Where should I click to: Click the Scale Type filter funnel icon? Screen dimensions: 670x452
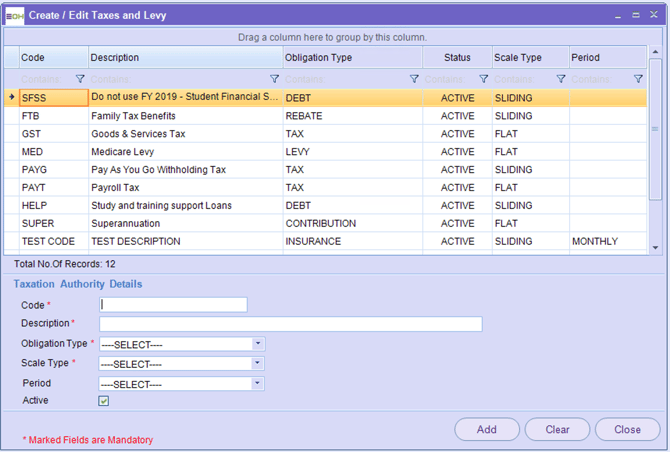tap(561, 79)
